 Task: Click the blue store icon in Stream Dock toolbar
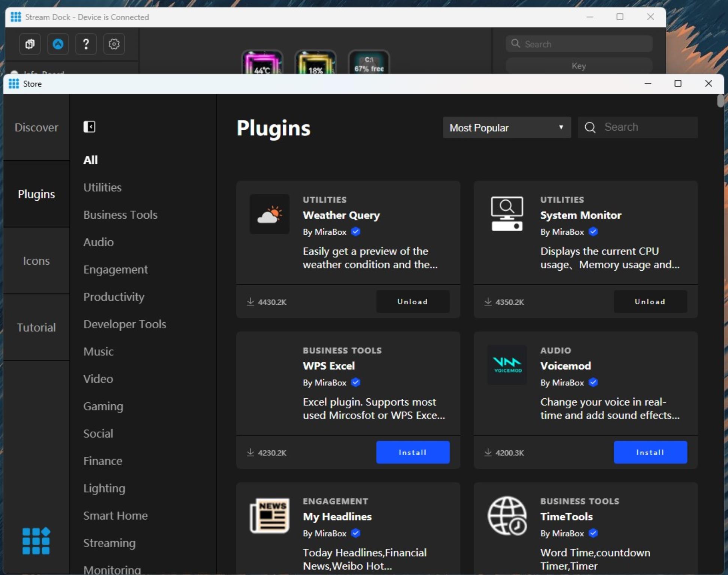click(58, 44)
